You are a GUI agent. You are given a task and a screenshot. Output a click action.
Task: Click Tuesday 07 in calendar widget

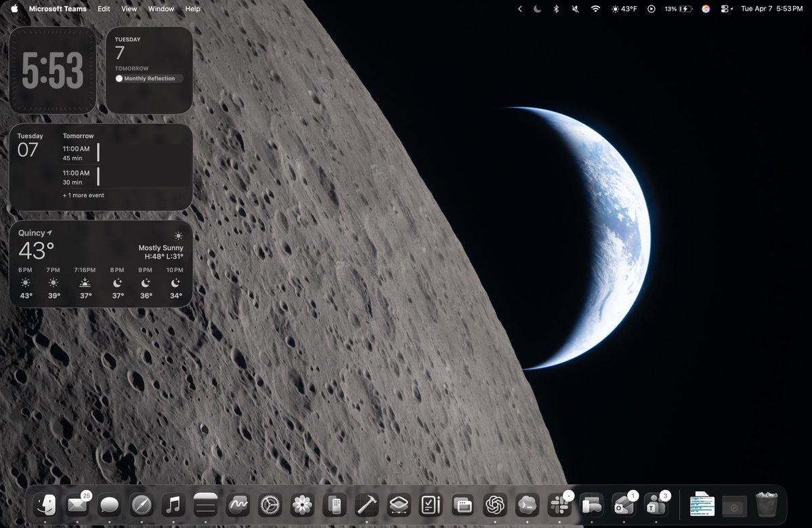(30, 145)
